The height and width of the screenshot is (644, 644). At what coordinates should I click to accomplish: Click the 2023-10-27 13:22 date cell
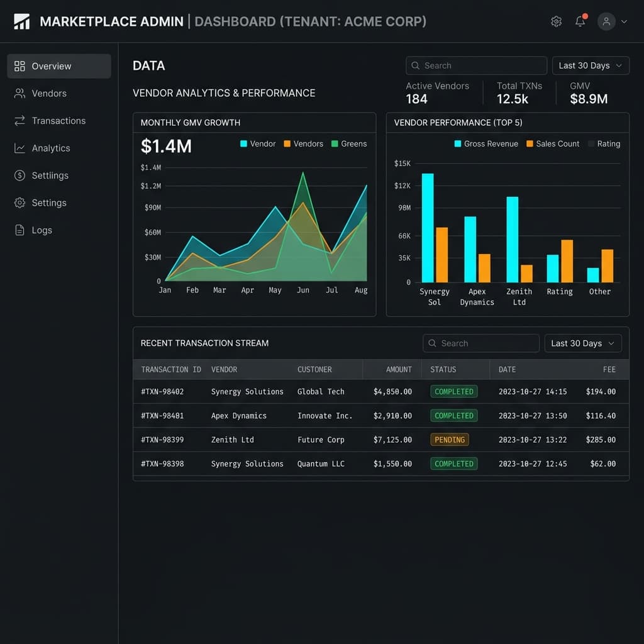click(x=533, y=440)
